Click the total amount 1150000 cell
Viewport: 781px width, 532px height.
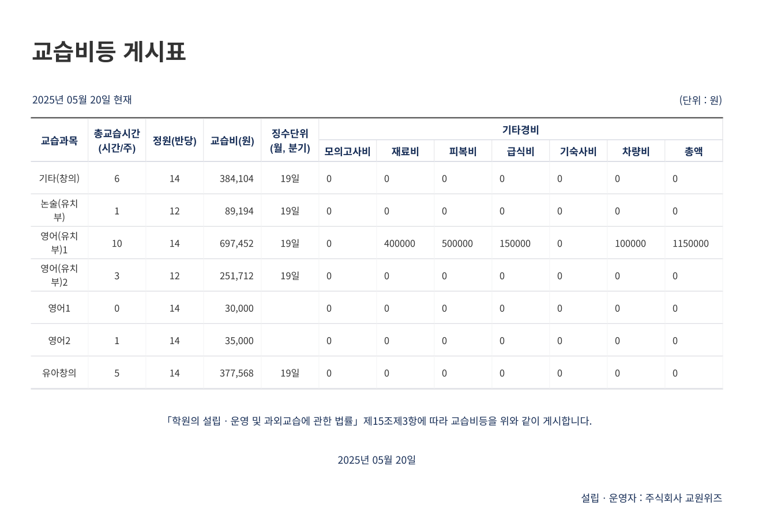690,244
